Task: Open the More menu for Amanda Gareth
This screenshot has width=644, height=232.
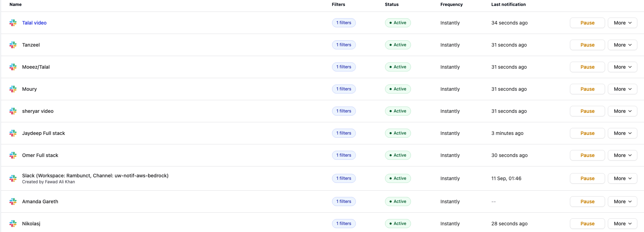Action: 622,202
